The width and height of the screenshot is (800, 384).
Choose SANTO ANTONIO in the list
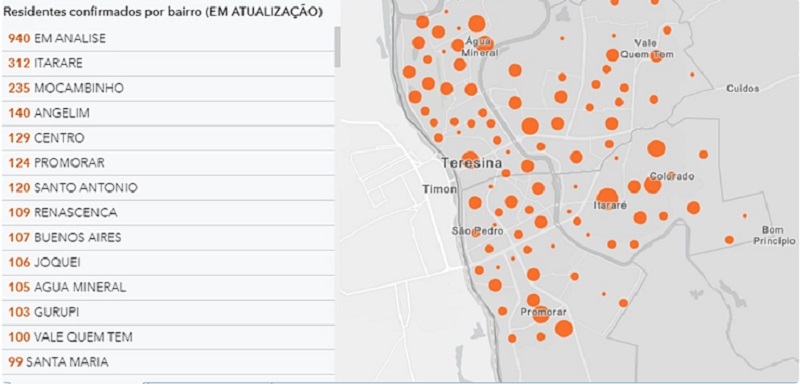pyautogui.click(x=168, y=188)
